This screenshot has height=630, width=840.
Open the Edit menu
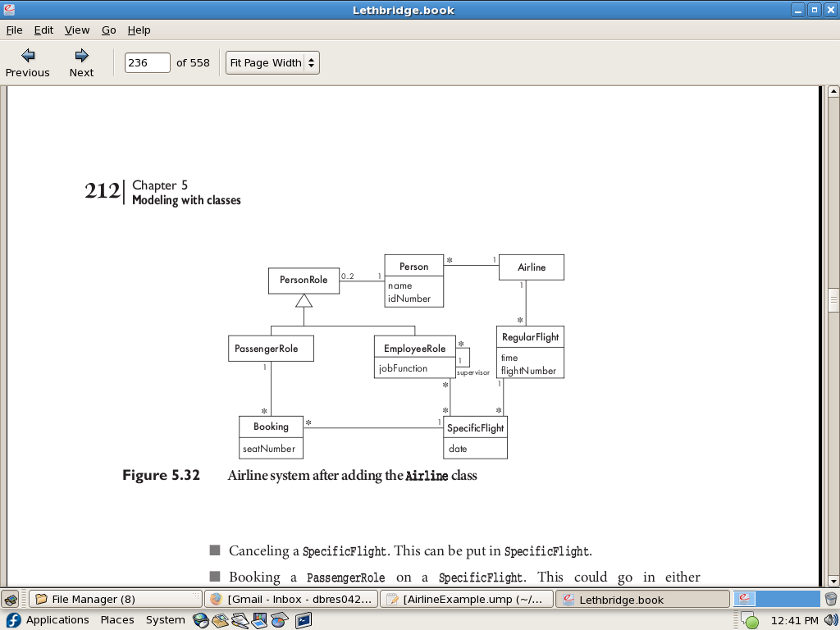[43, 30]
